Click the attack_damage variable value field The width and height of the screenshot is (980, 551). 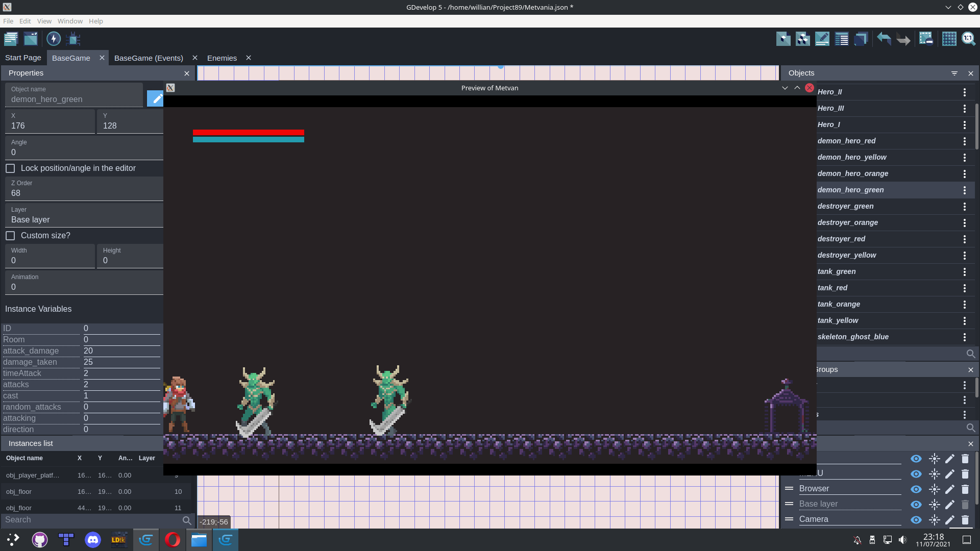[x=121, y=351]
